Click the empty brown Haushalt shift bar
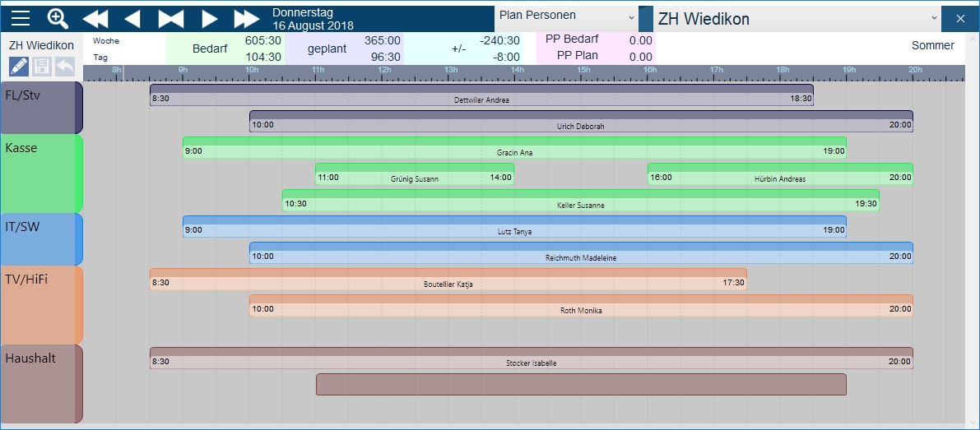Viewport: 980px width, 430px height. (x=581, y=384)
